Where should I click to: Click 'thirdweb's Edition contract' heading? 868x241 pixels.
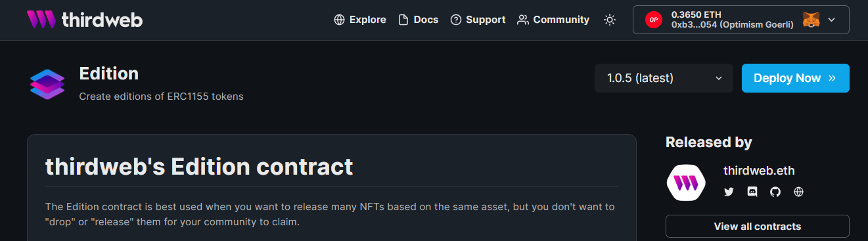coord(199,166)
